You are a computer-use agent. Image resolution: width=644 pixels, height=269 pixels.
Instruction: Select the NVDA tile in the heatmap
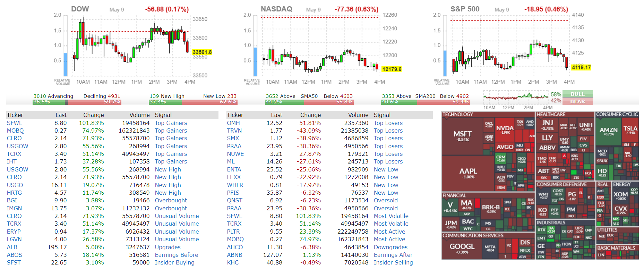[505, 129]
